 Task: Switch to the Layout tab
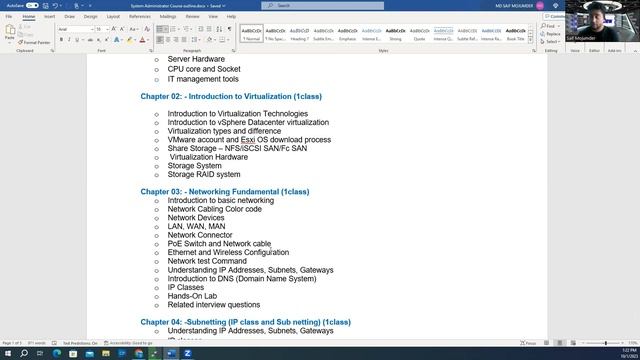(113, 16)
